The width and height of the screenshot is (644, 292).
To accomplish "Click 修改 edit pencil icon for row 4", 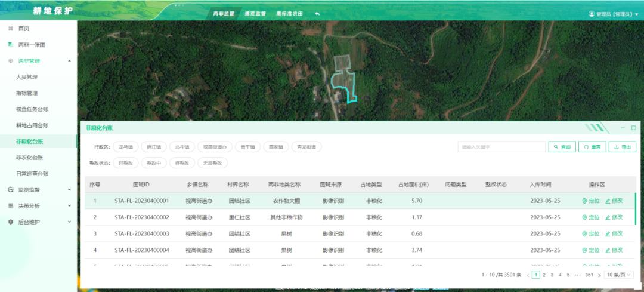I will tap(608, 250).
